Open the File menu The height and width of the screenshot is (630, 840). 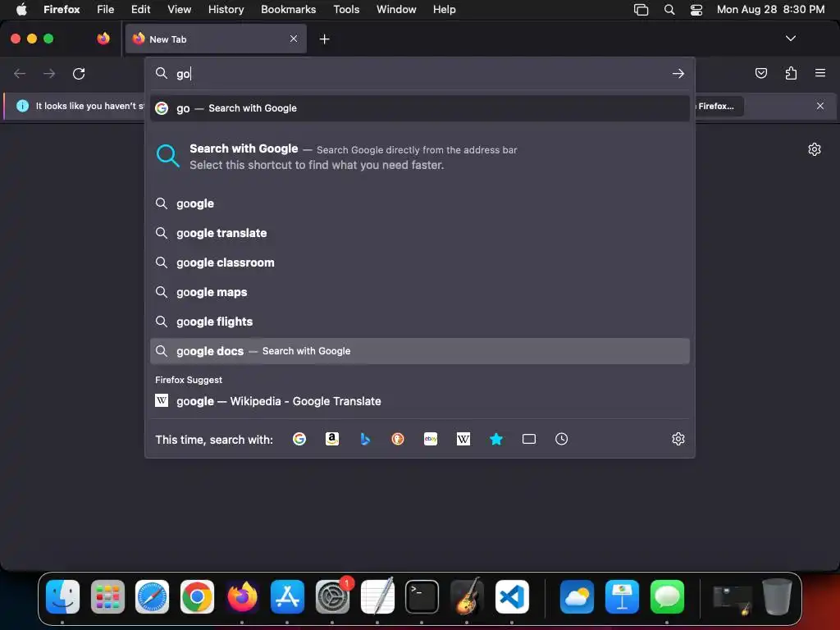click(106, 10)
